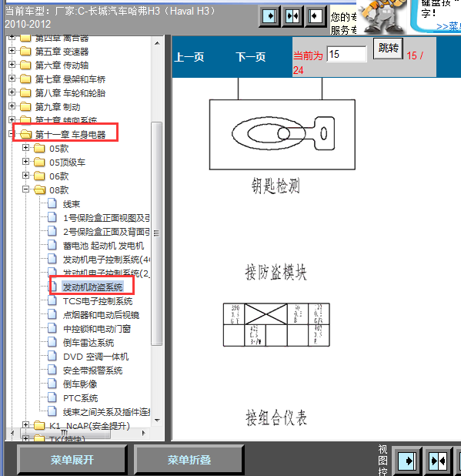Open the >>菜 hyperlink at top right
The width and height of the screenshot is (461, 476).
click(448, 26)
